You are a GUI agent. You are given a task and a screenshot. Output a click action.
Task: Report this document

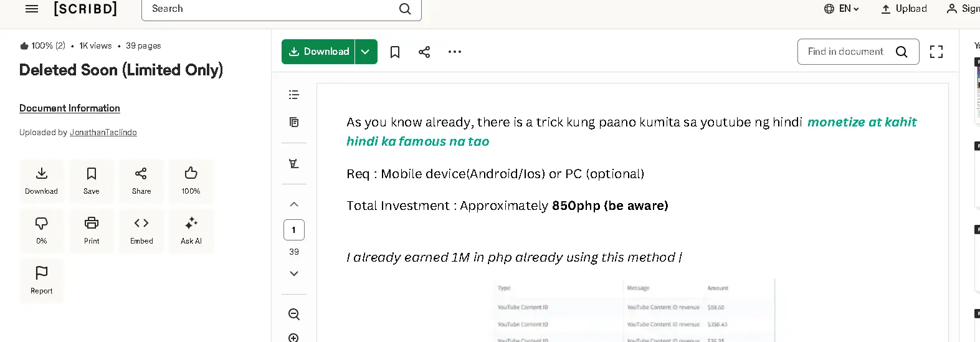click(42, 281)
